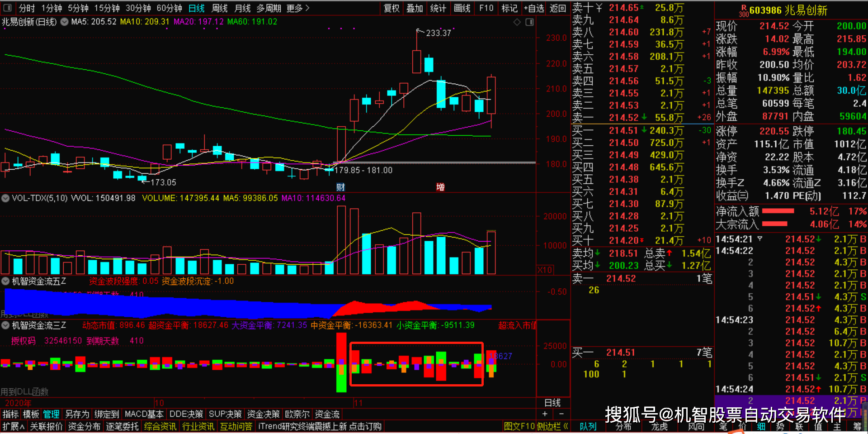Open 关联报价 tab
The width and height of the screenshot is (868, 434).
point(46,426)
